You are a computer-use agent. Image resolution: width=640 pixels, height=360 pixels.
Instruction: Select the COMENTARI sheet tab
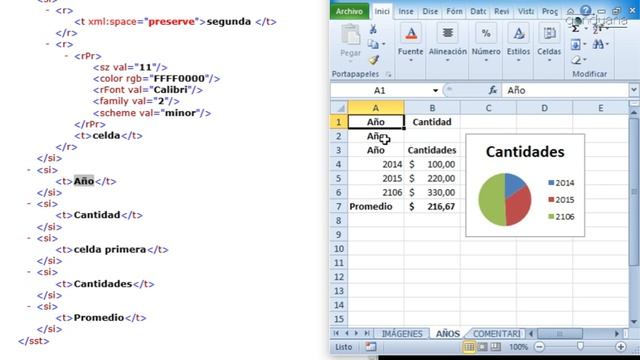496,333
